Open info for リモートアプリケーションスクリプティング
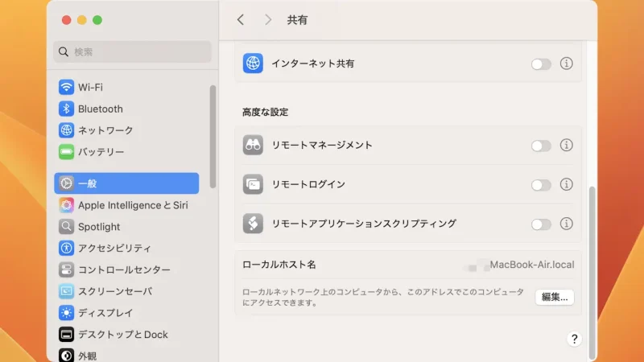Viewport: 644px width, 362px height. point(567,224)
